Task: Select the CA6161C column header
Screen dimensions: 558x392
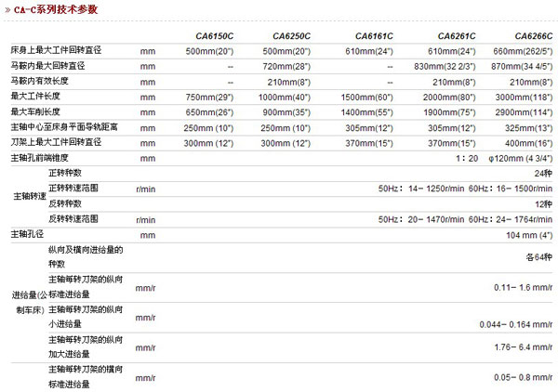Action: [x=374, y=36]
